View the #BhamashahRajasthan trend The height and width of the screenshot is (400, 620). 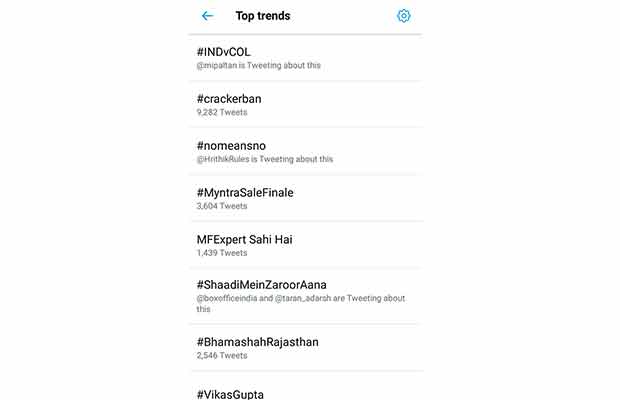click(x=258, y=341)
